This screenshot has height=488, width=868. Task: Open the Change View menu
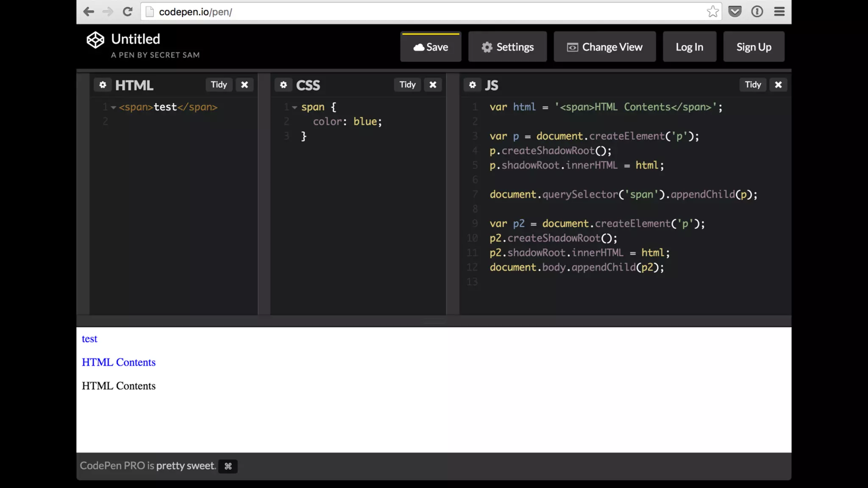pyautogui.click(x=604, y=47)
